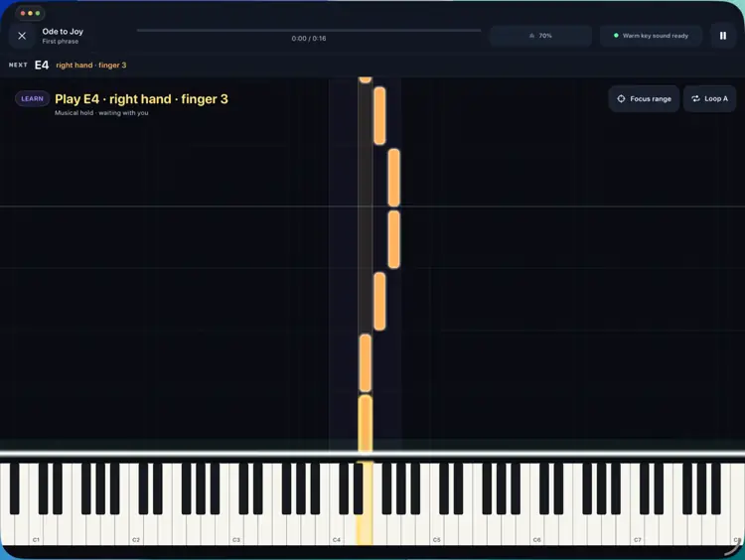Click 'right hand · finger 3' beside NEXT

pyautogui.click(x=91, y=66)
